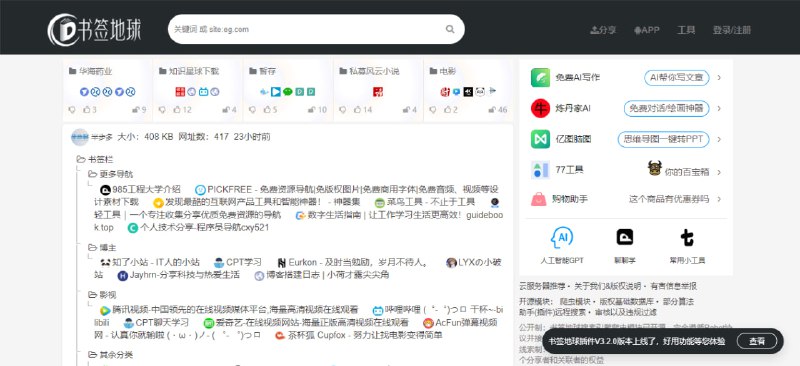Open the 爱奇艺 video site bookmark
The image size is (800, 366).
tap(306, 323)
